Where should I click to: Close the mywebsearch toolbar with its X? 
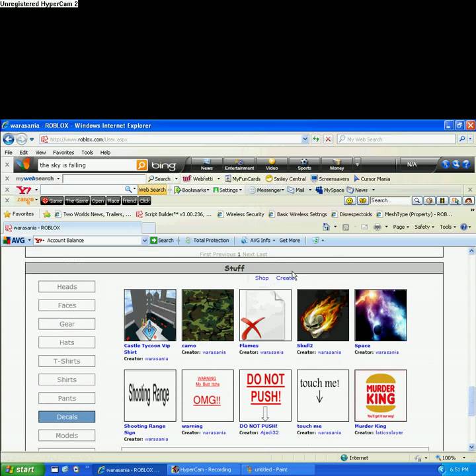[7, 178]
